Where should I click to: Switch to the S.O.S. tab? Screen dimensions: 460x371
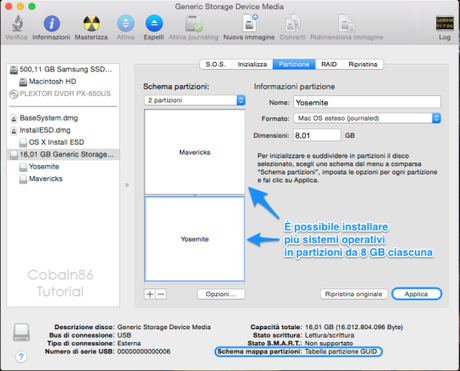coord(216,64)
